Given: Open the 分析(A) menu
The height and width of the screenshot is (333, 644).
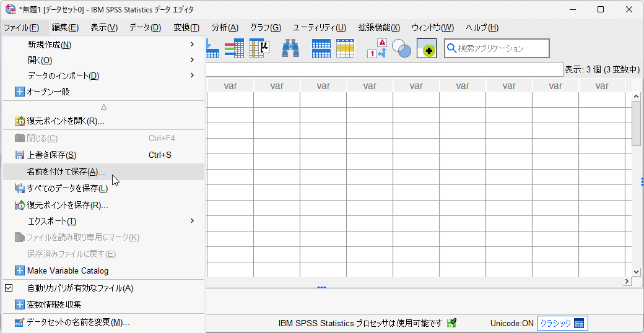Looking at the screenshot, I should click(225, 28).
